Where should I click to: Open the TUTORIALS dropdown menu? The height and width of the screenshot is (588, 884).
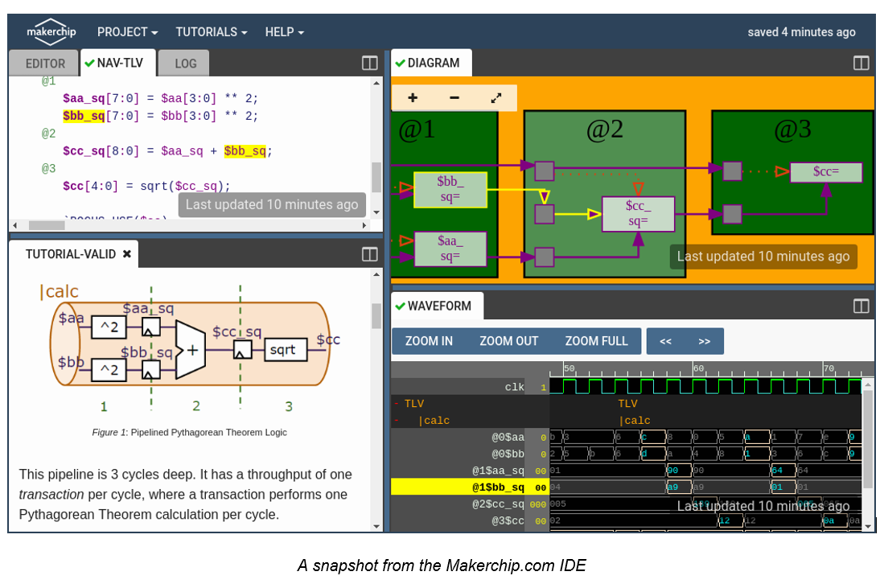point(212,32)
